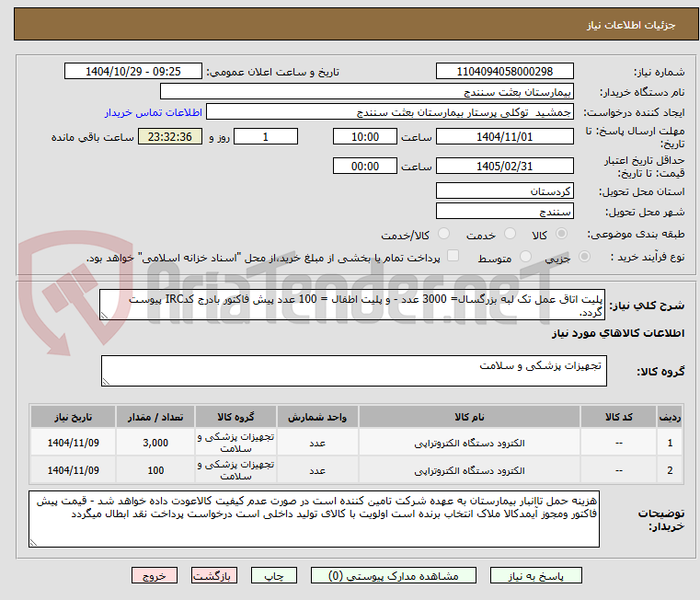Click the کد کالا column header
Screen dimensions: 700x600
coord(618,417)
